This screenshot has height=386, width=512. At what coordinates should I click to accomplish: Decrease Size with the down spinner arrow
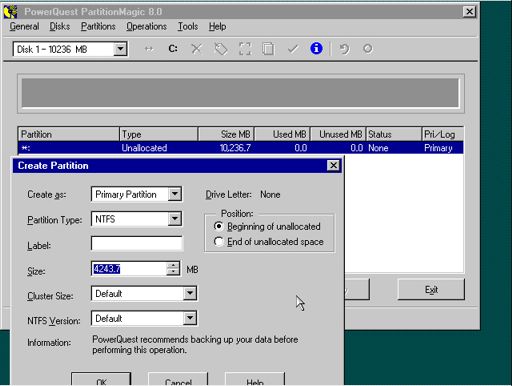coord(173,272)
